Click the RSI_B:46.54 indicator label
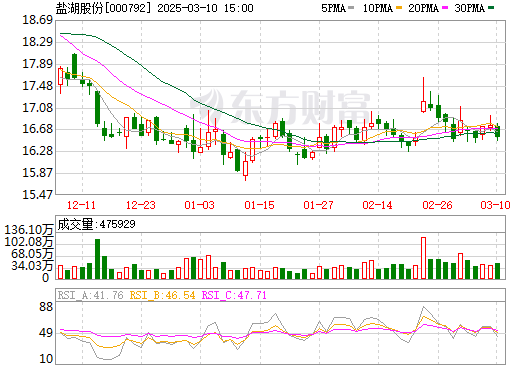This screenshot has height=365, width=520. (162, 295)
